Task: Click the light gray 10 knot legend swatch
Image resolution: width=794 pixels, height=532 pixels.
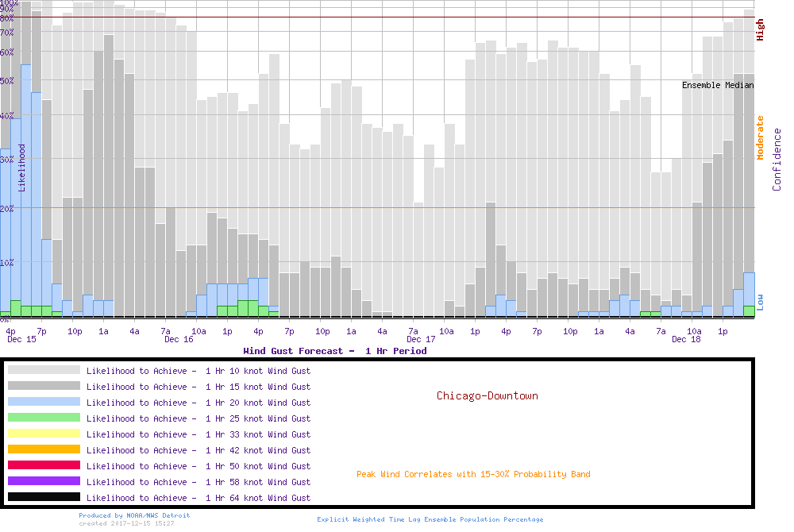Action: point(44,370)
